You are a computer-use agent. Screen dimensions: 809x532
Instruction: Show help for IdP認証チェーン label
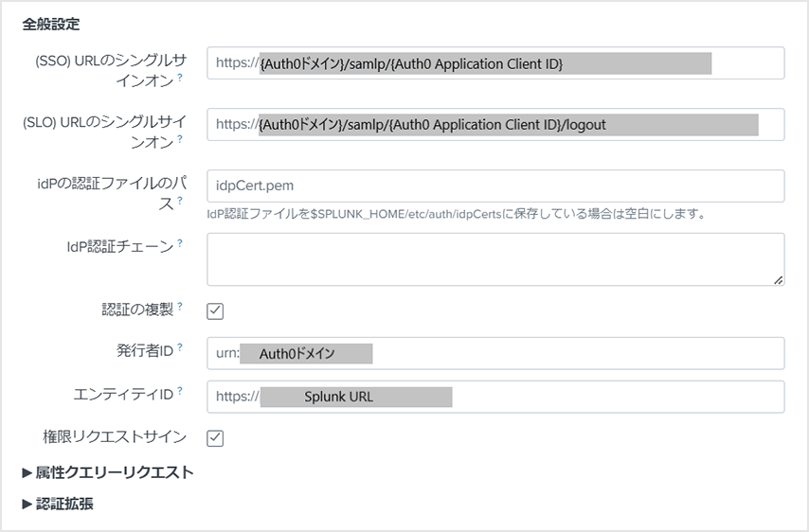180,242
